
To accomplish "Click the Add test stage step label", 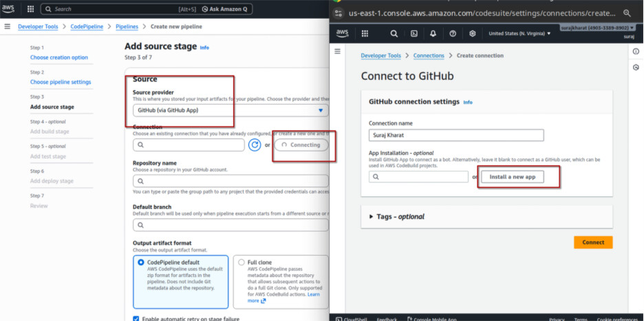I will (x=48, y=156).
